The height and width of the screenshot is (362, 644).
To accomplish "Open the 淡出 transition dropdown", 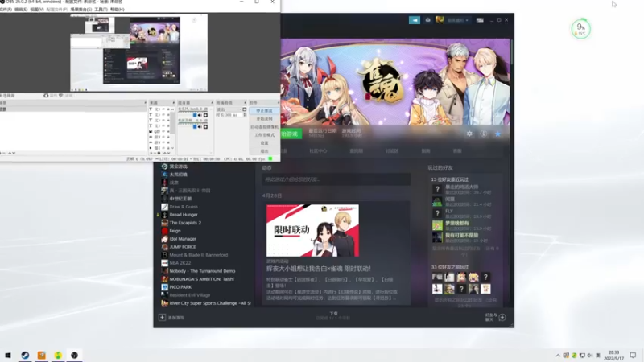I will (x=229, y=109).
